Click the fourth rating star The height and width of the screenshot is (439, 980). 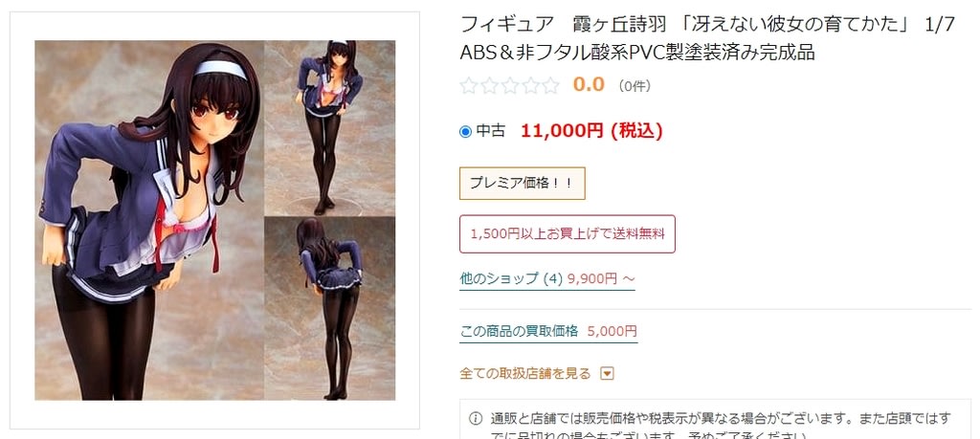coord(530,85)
